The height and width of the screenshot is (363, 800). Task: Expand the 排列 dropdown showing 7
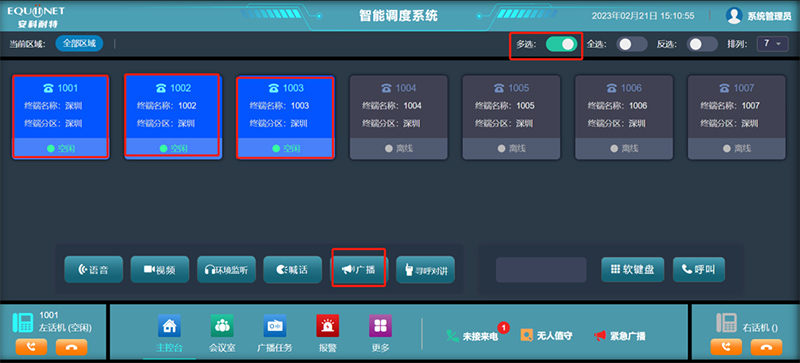[x=772, y=44]
